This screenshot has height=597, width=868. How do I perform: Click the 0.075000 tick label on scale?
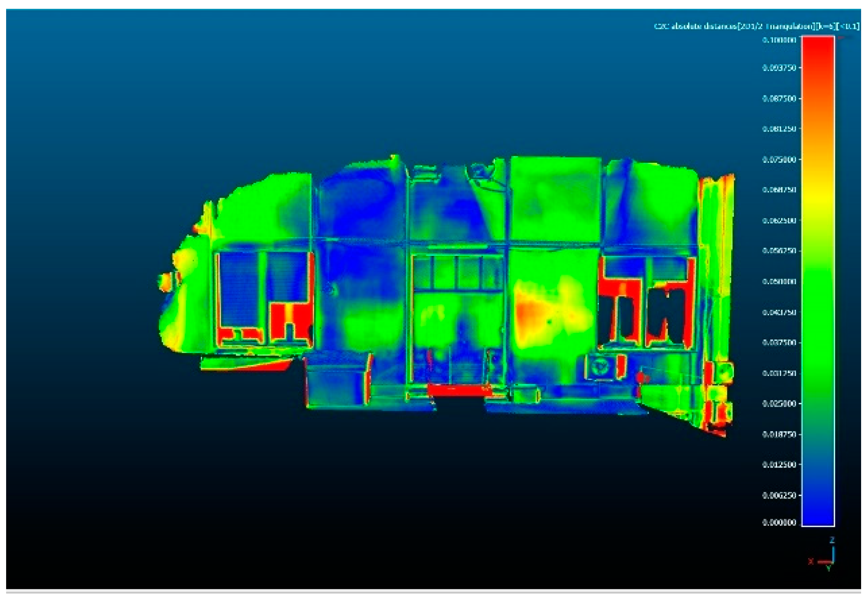click(x=779, y=159)
